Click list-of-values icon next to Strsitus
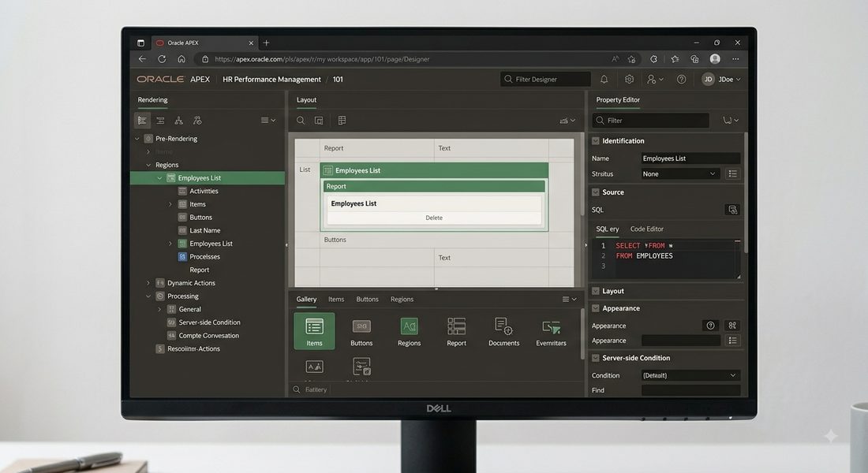 732,173
